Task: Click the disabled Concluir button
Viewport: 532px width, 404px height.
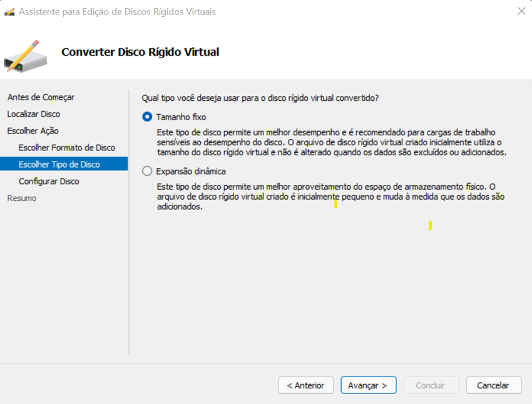Action: (x=431, y=385)
